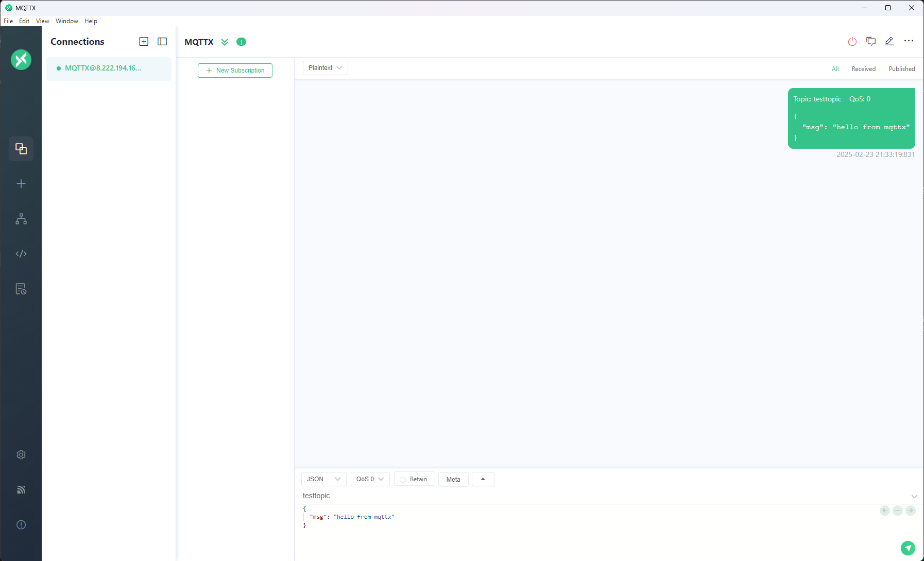This screenshot has width=924, height=561.
Task: Edit the connection with pencil icon
Action: click(889, 41)
